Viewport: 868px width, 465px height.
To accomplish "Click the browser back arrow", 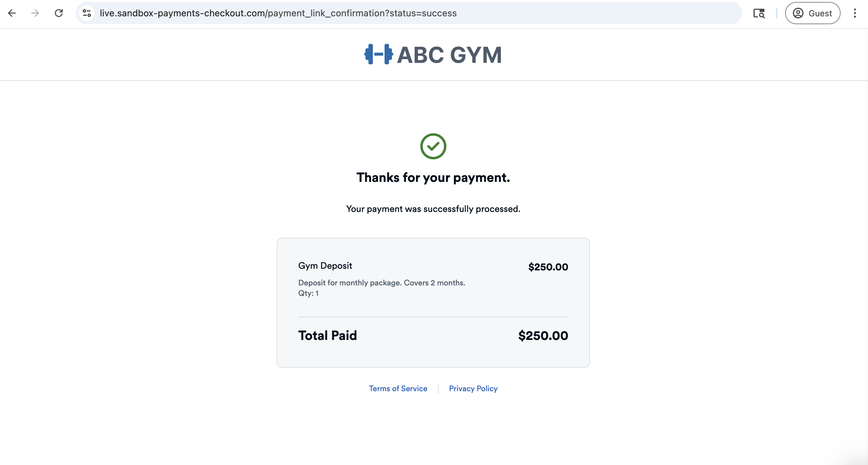I will [x=12, y=13].
